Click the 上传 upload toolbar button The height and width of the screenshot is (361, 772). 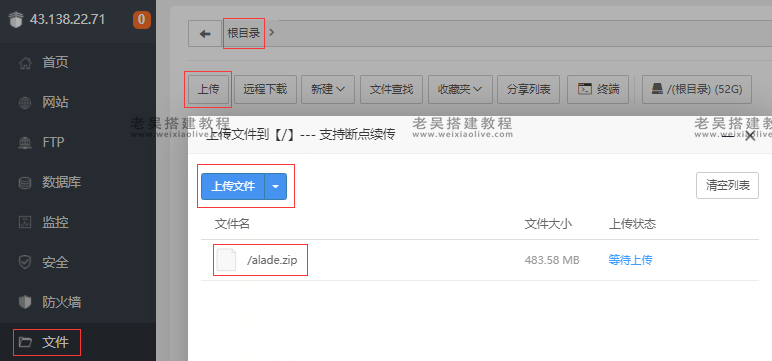point(208,89)
